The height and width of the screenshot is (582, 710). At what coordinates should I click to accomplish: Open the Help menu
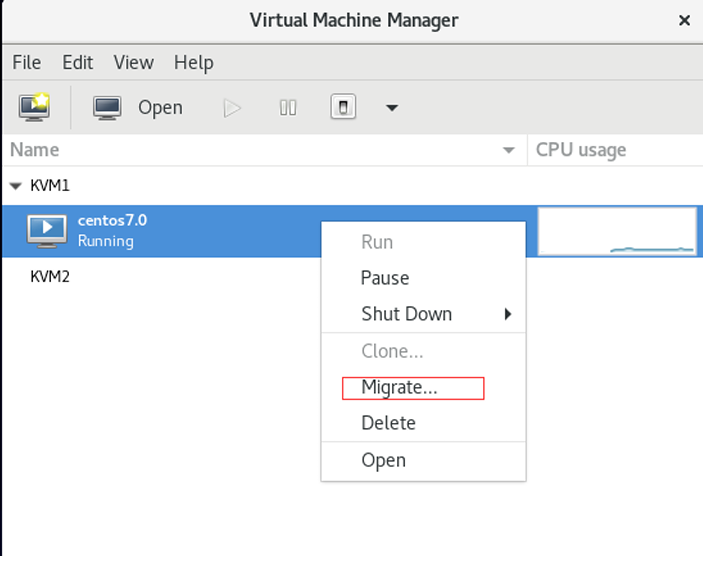pyautogui.click(x=194, y=63)
